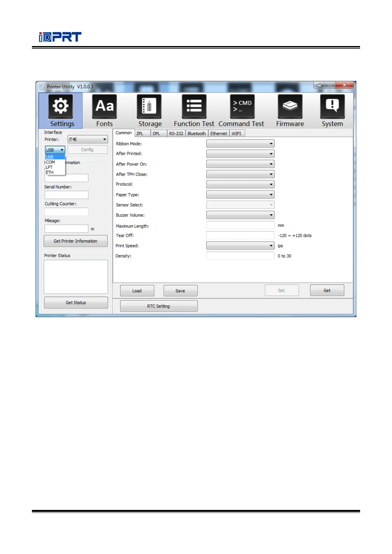Choose ETH in the interface list

point(55,172)
